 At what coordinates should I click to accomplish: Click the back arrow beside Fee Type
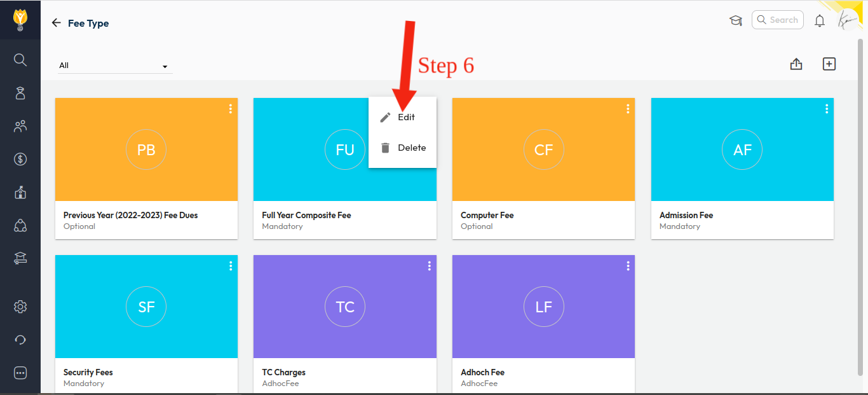click(x=57, y=23)
